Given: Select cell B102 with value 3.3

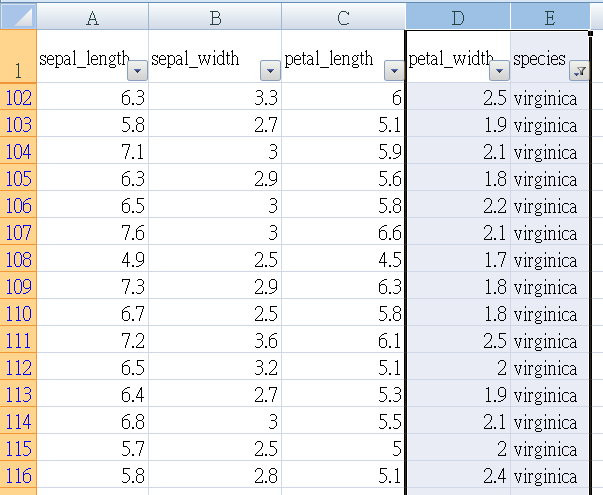Looking at the screenshot, I should point(215,97).
